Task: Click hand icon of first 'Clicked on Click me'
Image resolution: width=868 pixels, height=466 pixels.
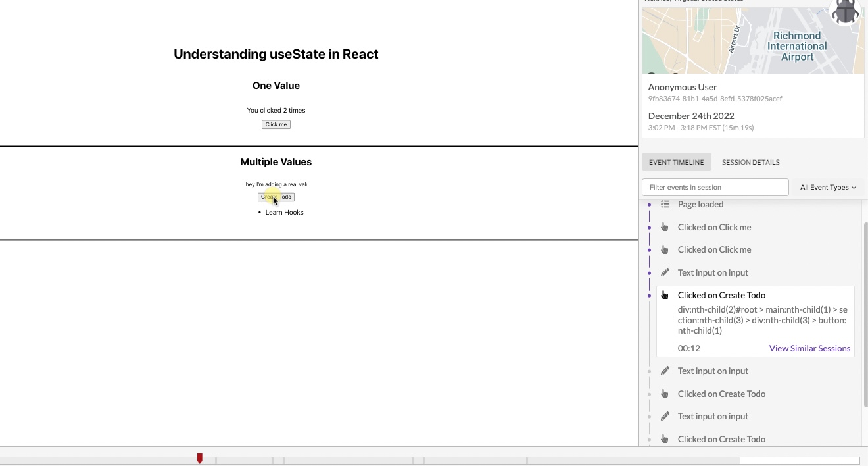Action: click(x=665, y=227)
